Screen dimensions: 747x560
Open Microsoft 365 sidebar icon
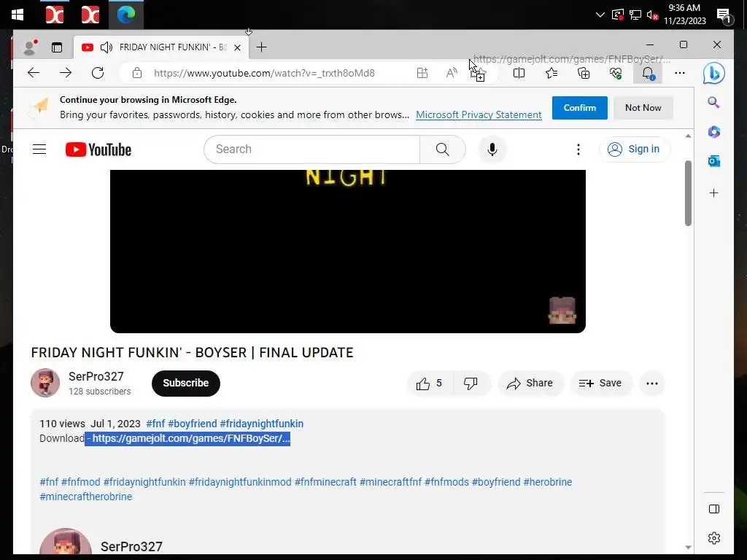click(713, 132)
